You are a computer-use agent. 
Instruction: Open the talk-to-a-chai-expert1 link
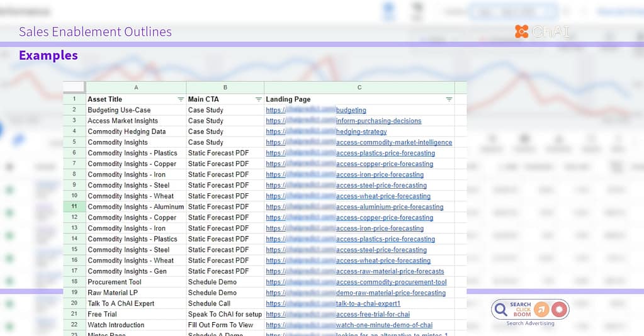coord(368,303)
